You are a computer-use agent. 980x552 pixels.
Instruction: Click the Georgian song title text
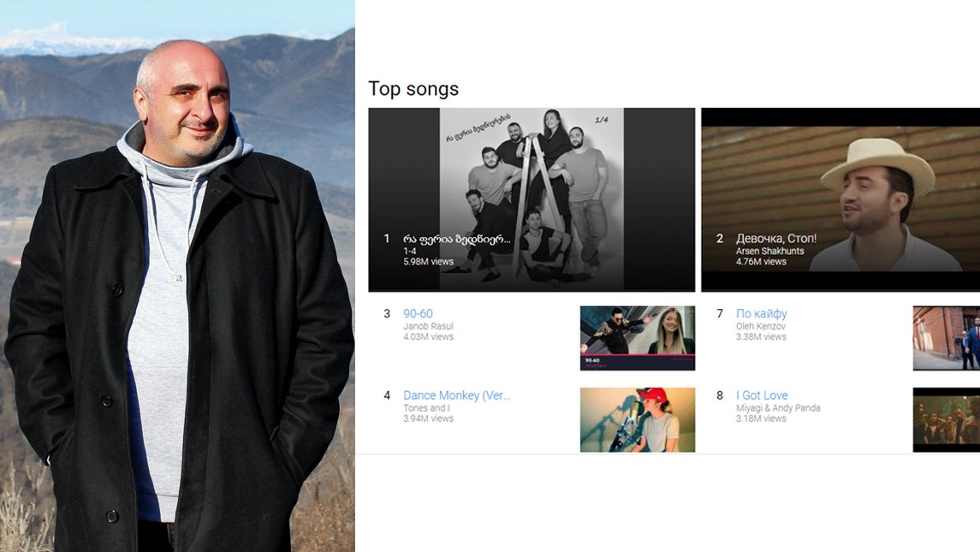point(457,239)
